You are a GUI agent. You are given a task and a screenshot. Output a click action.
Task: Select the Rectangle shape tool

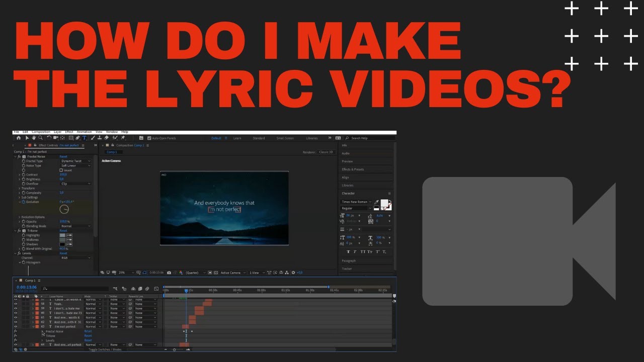[71, 138]
